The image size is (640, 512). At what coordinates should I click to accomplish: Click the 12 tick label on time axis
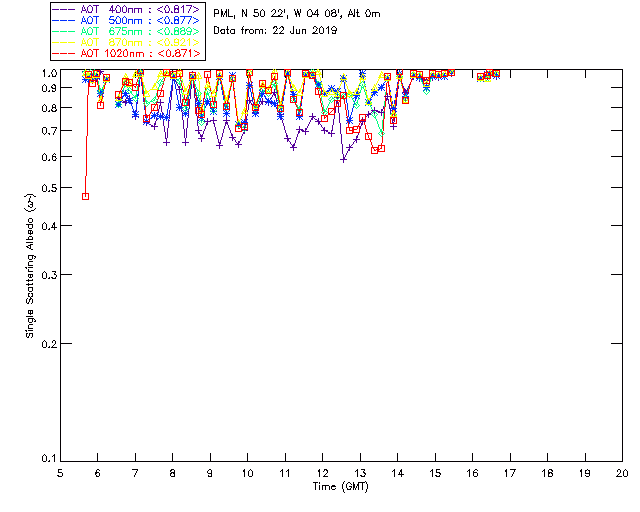[322, 473]
